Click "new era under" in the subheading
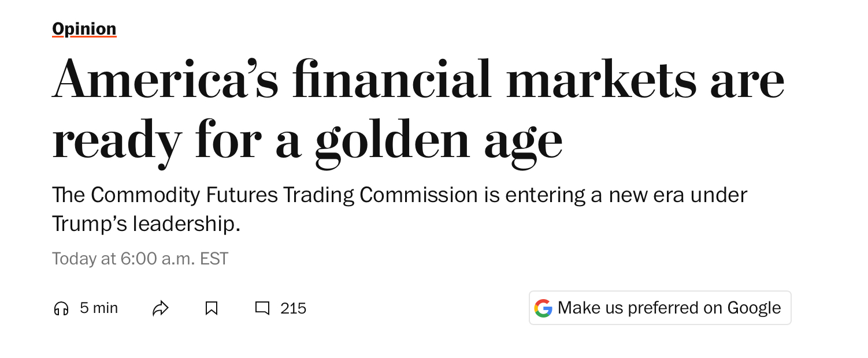 [x=677, y=195]
